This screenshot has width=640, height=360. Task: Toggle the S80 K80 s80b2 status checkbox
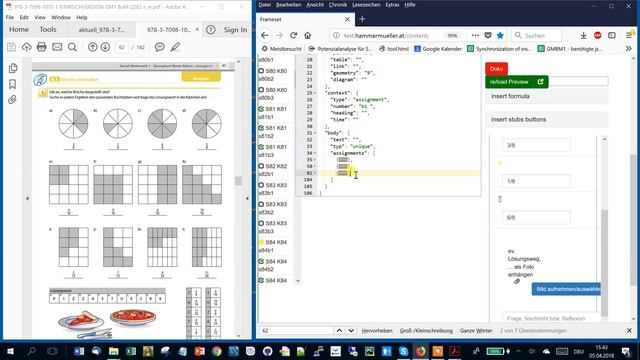click(261, 71)
